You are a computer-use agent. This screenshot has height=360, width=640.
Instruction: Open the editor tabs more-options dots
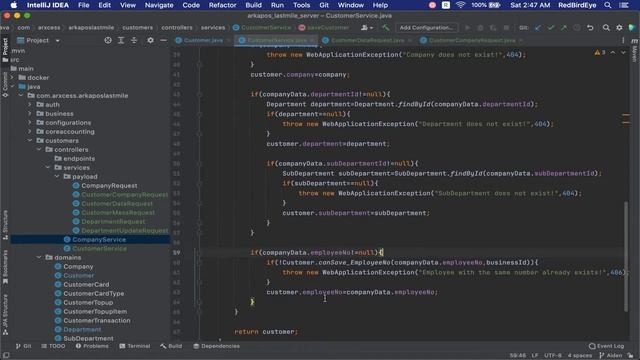tap(623, 40)
